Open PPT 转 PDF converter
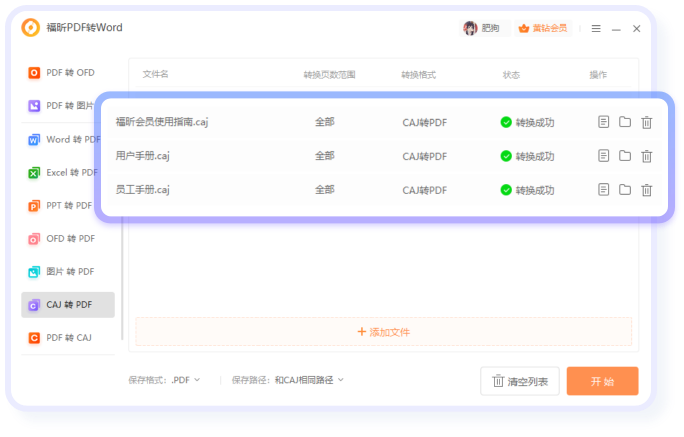 pos(61,206)
